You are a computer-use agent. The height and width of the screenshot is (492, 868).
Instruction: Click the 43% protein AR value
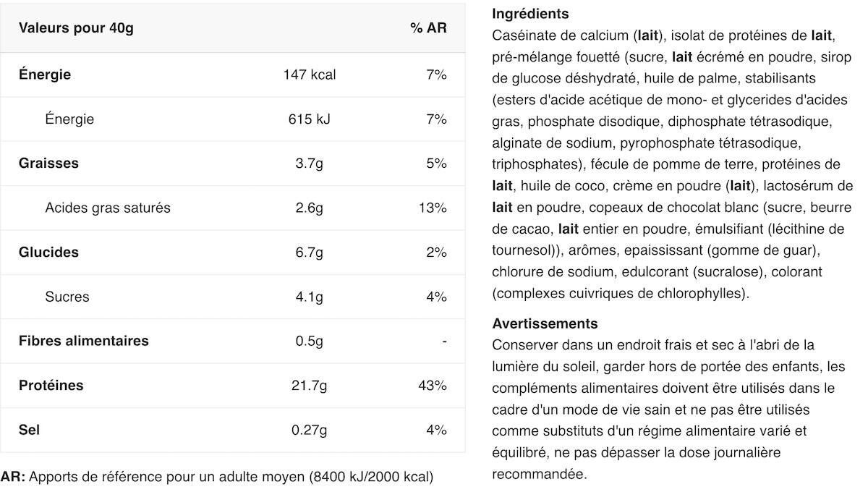pos(433,386)
